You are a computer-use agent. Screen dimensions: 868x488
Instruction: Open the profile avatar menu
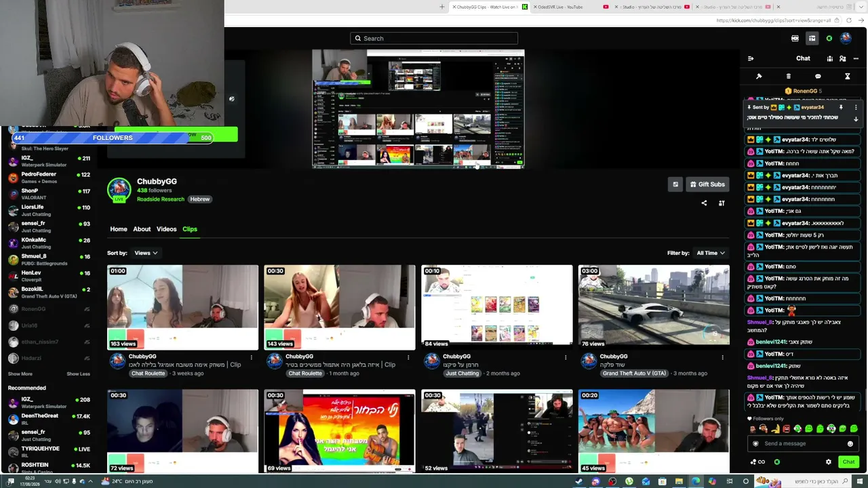[x=846, y=39]
